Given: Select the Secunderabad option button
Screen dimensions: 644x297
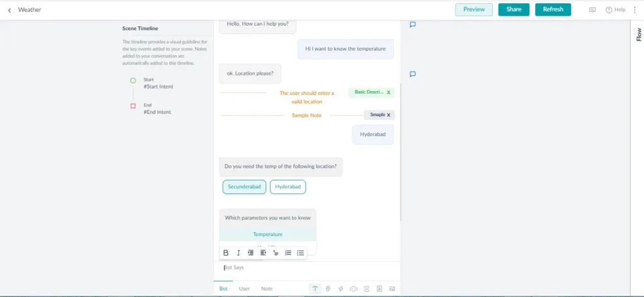Looking at the screenshot, I should click(x=245, y=186).
